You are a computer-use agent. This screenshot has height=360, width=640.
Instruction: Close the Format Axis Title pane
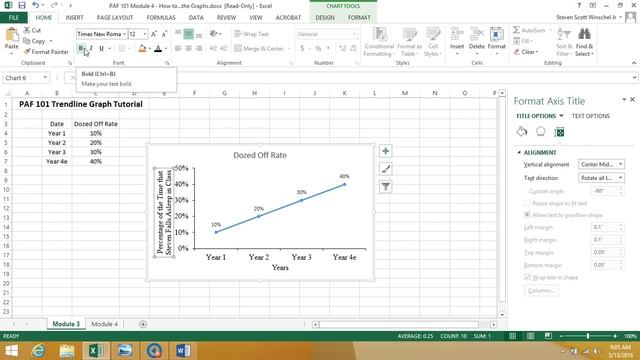click(632, 100)
